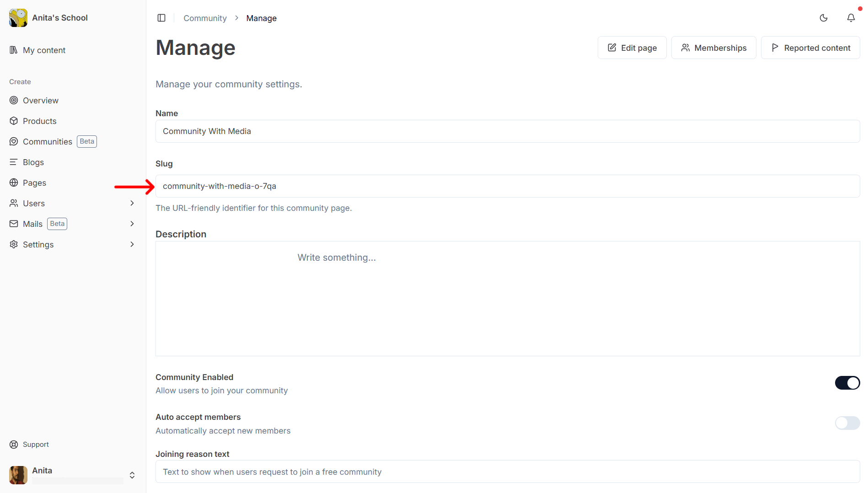This screenshot has height=493, width=868.
Task: Select the Pages globe icon
Action: point(14,182)
